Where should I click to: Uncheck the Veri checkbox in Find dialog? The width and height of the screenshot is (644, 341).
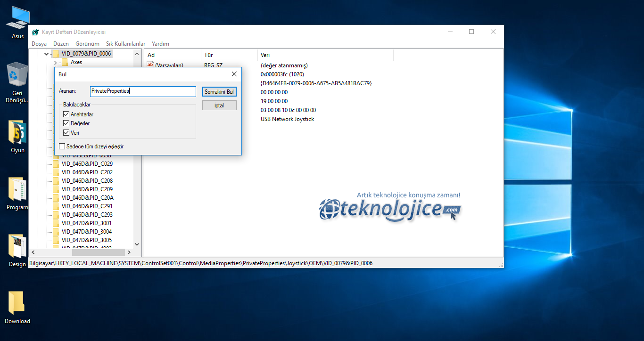click(x=66, y=133)
